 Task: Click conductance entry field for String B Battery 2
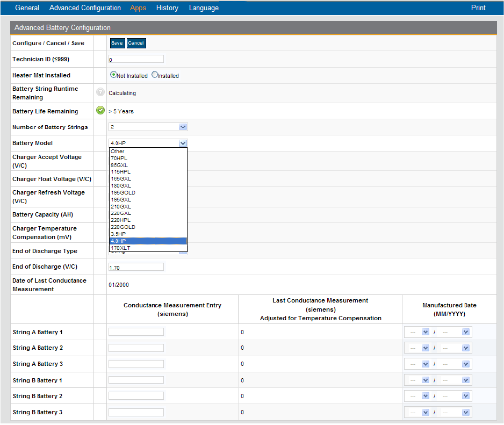pos(136,396)
